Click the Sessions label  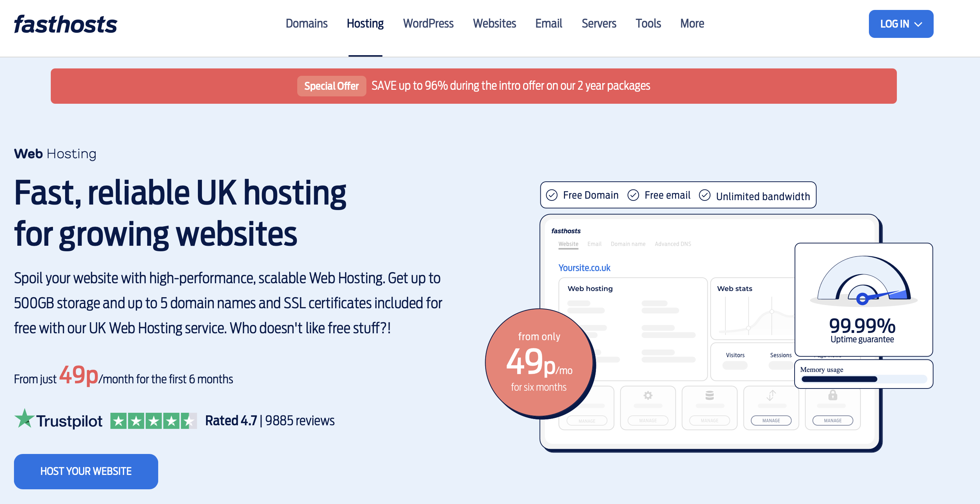tap(780, 355)
